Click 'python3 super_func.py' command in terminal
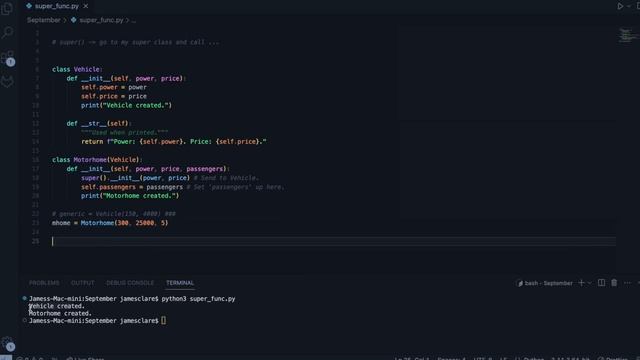The height and width of the screenshot is (360, 640). tap(198, 299)
